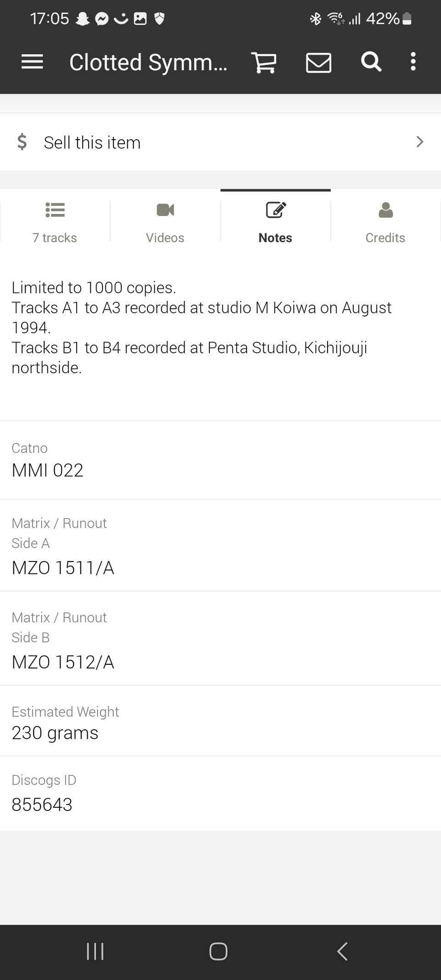Viewport: 441px width, 980px height.
Task: Tap the Android back navigation button
Action: [342, 951]
